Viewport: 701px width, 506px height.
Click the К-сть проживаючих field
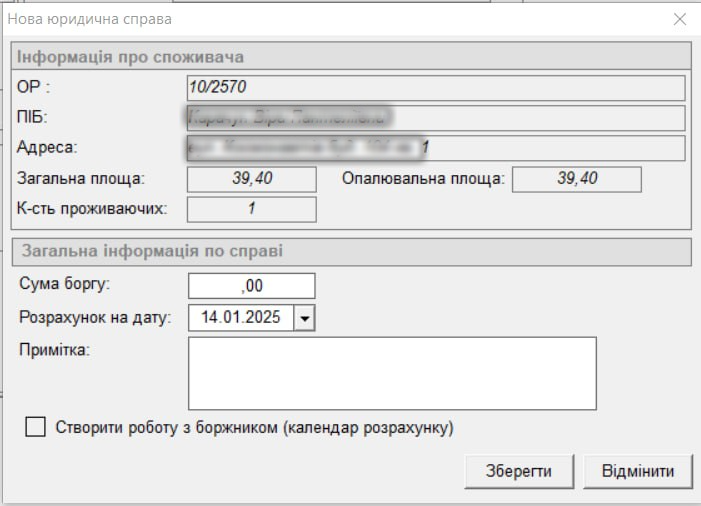(x=252, y=209)
